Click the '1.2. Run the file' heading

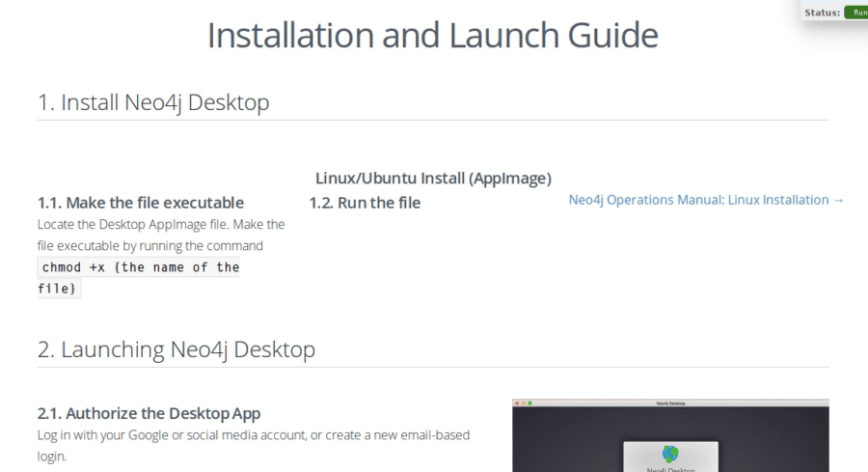click(365, 203)
